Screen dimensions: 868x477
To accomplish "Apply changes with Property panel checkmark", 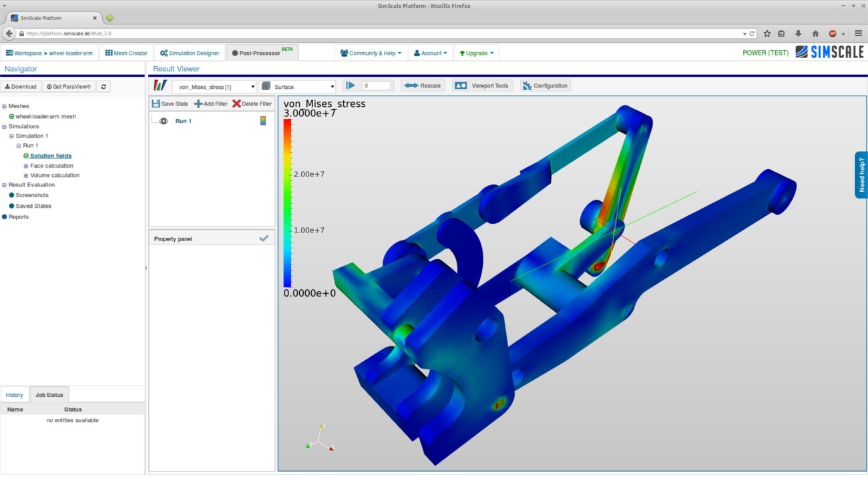I will [x=264, y=238].
